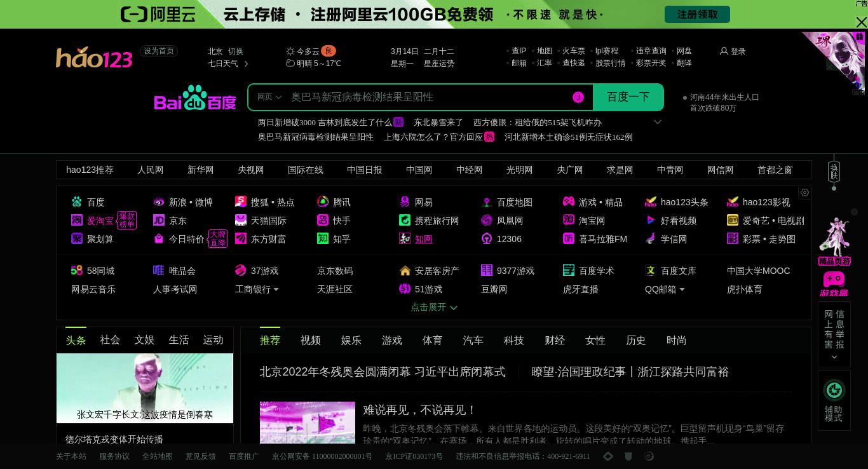This screenshot has height=469, width=868.
Task: Open 查IP tool link
Action: (519, 51)
